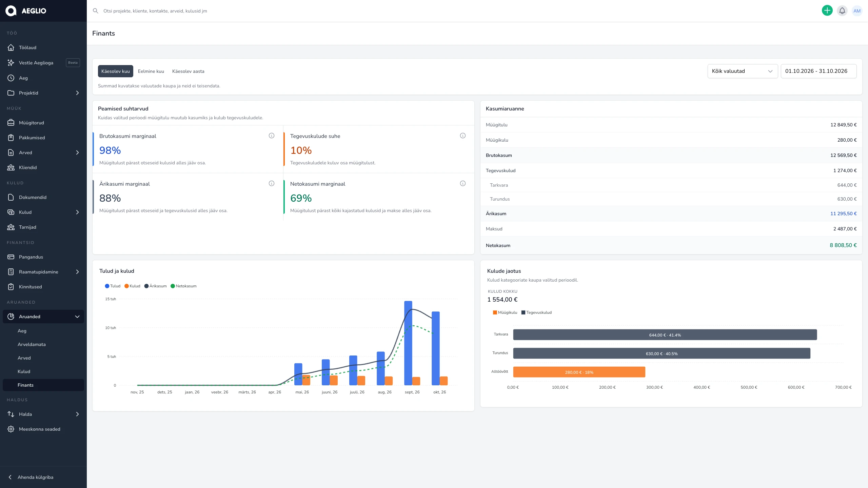Expand the sidebar Kulud menu with chevron
The width and height of the screenshot is (868, 488).
coord(43,212)
